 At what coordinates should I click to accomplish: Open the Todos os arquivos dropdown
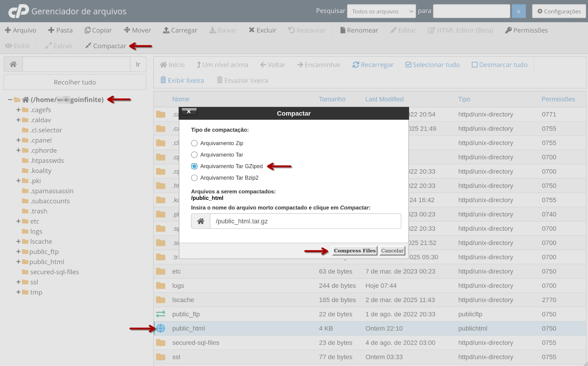pos(381,11)
